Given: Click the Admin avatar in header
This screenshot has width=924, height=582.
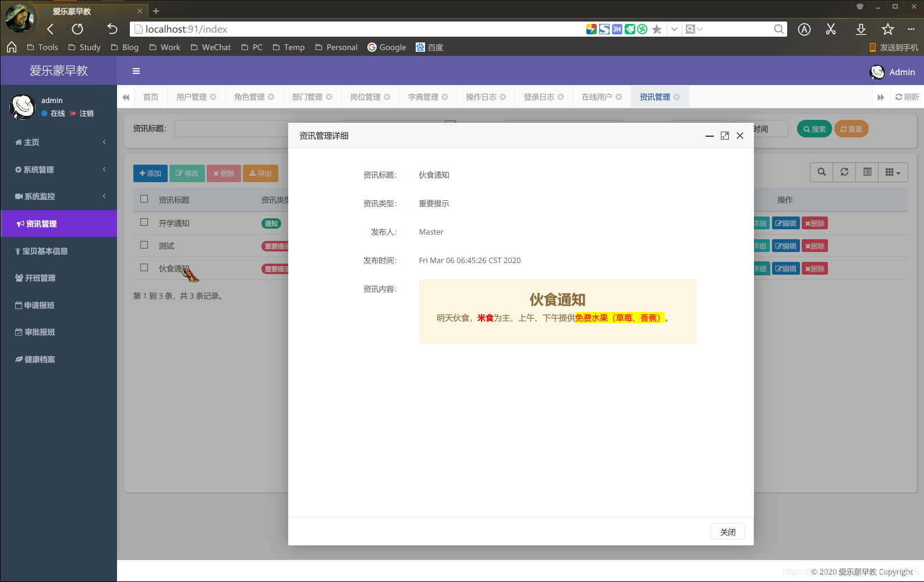Looking at the screenshot, I should [877, 72].
